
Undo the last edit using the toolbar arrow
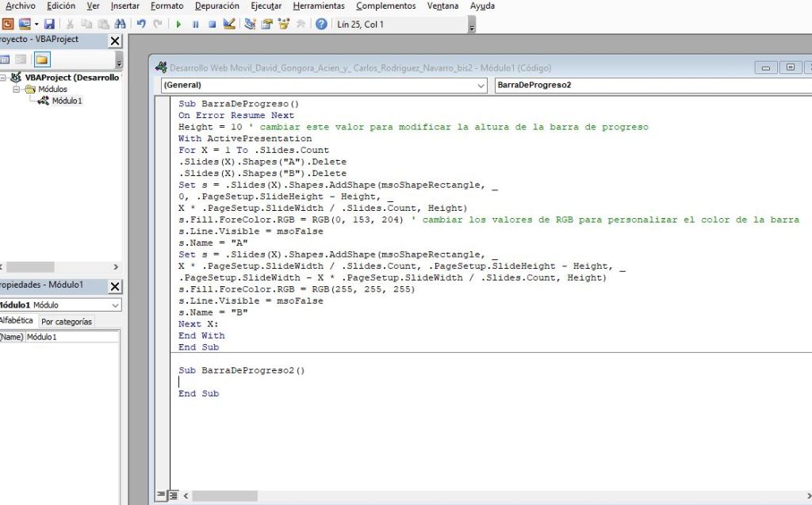point(141,25)
